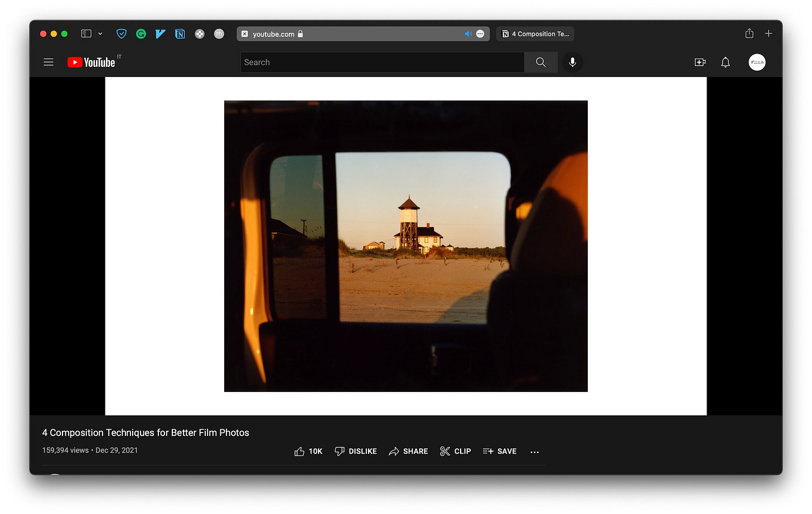Open the sidebar dropdown chevron
The image size is (812, 514).
click(x=100, y=33)
